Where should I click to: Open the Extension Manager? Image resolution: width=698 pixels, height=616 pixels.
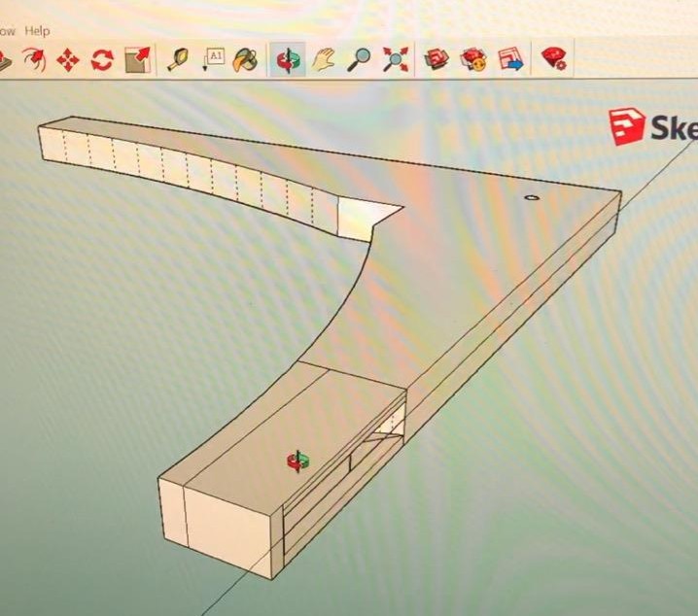555,58
